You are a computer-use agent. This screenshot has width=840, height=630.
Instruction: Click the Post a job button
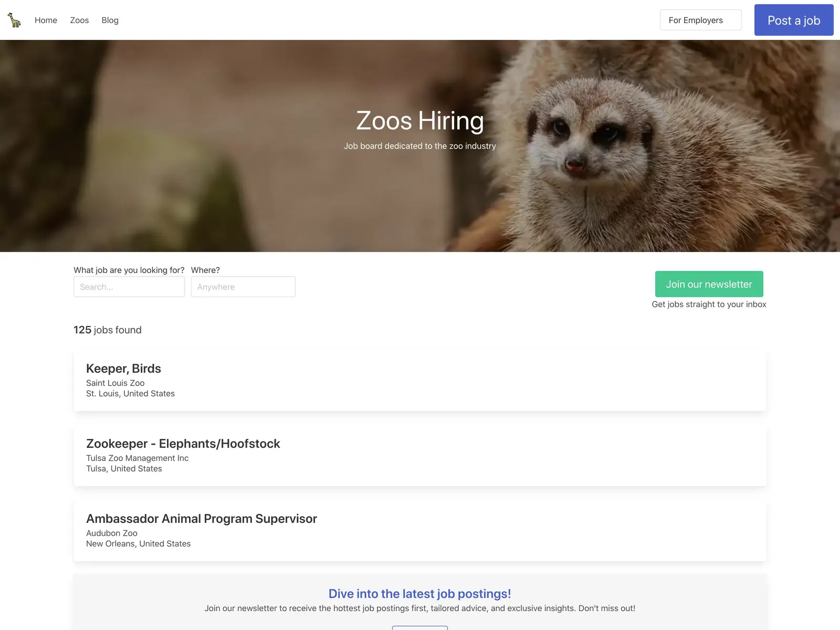click(794, 20)
